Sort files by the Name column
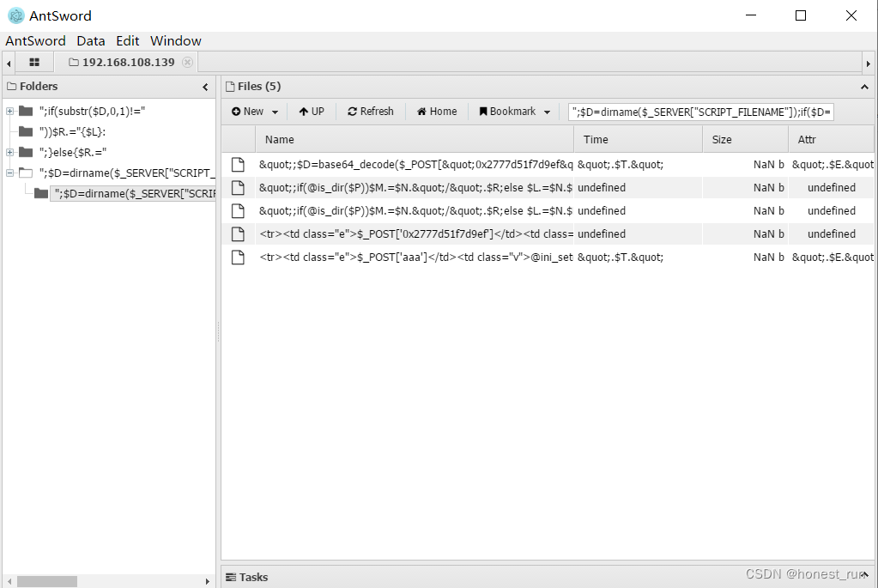878x588 pixels. pos(415,139)
